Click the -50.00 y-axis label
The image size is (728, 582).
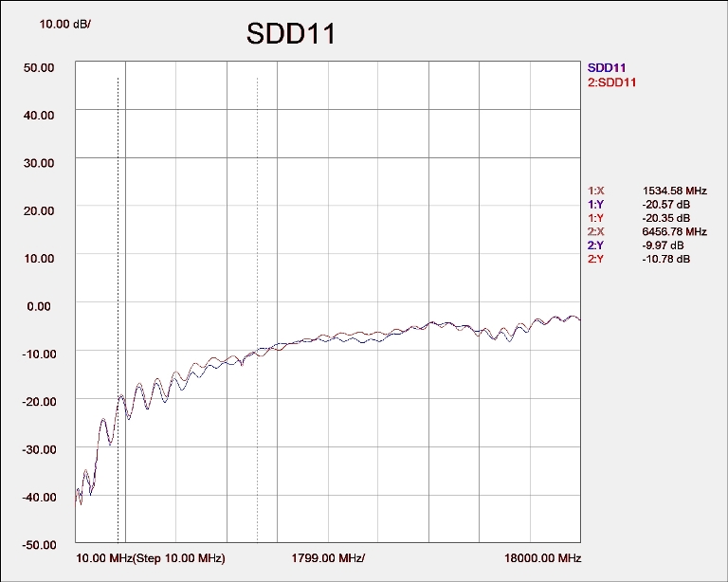39,545
